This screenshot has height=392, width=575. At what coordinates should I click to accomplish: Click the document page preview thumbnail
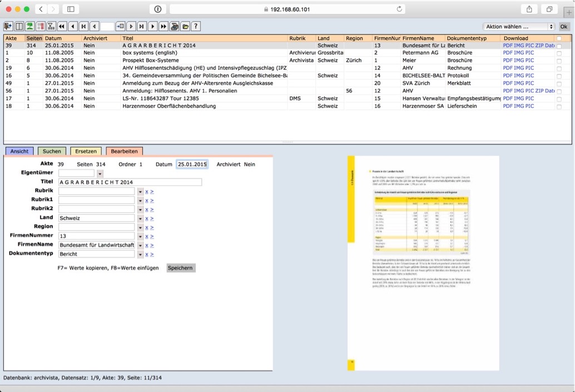pyautogui.click(x=423, y=263)
